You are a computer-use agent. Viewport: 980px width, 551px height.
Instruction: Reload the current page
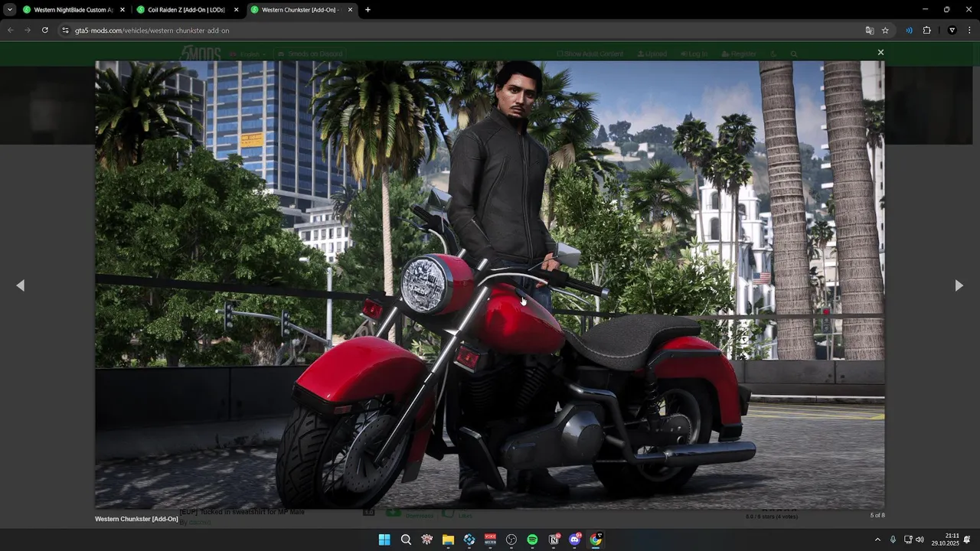(45, 31)
